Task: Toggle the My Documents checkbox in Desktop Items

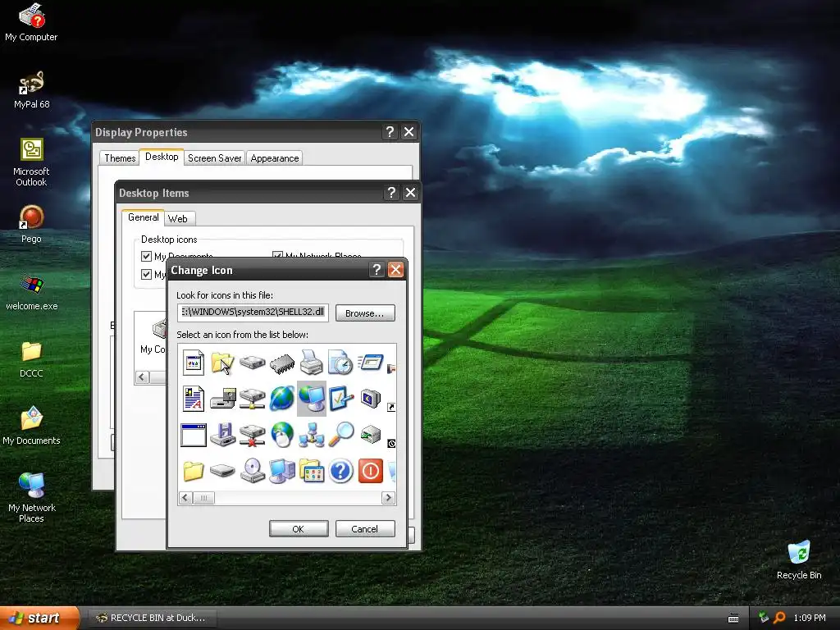Action: [146, 256]
